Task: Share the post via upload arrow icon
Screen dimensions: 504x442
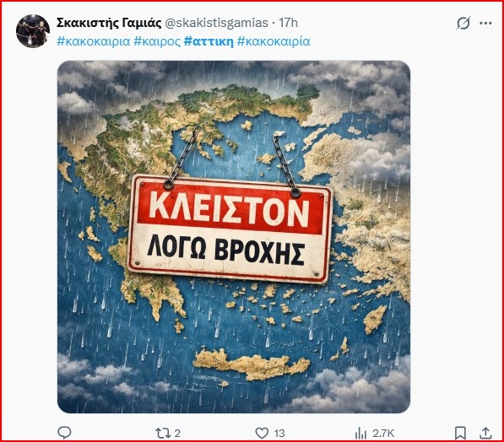Action: (485, 433)
